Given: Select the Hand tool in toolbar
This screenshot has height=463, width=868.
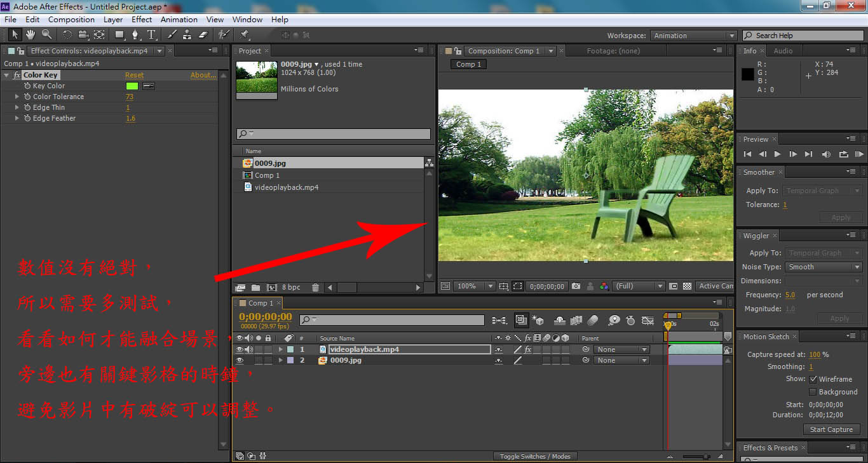Looking at the screenshot, I should [x=30, y=34].
